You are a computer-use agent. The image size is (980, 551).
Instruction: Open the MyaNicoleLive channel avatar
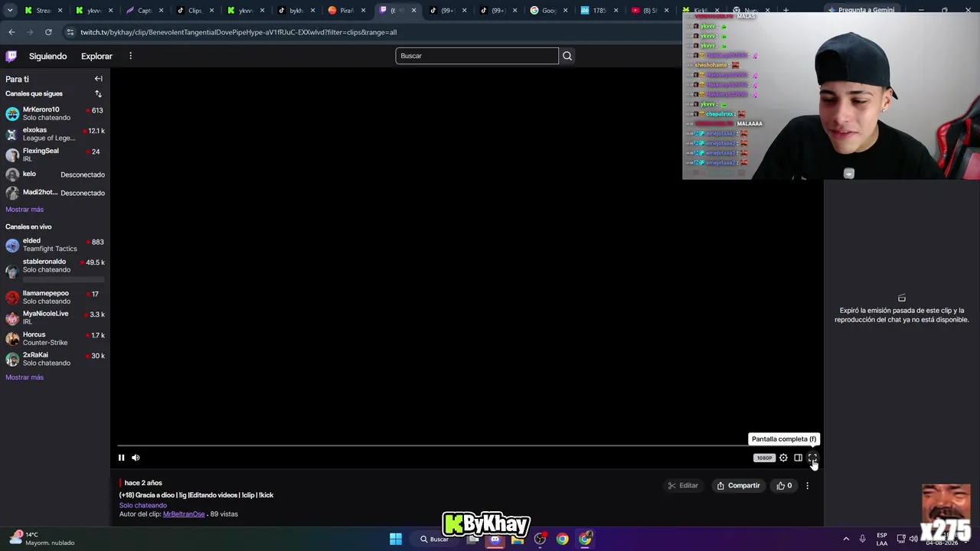click(x=12, y=318)
